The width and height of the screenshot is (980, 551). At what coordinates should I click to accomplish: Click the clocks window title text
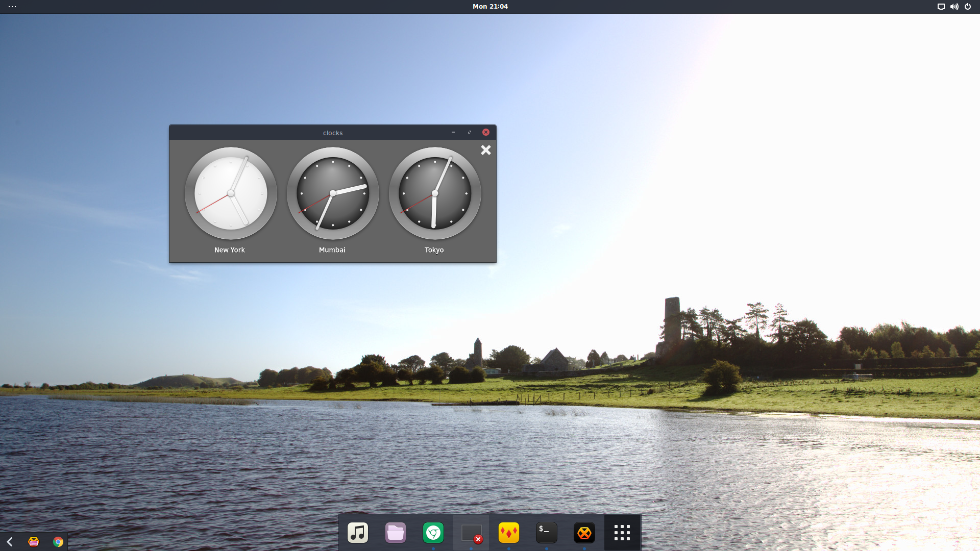[x=333, y=133]
